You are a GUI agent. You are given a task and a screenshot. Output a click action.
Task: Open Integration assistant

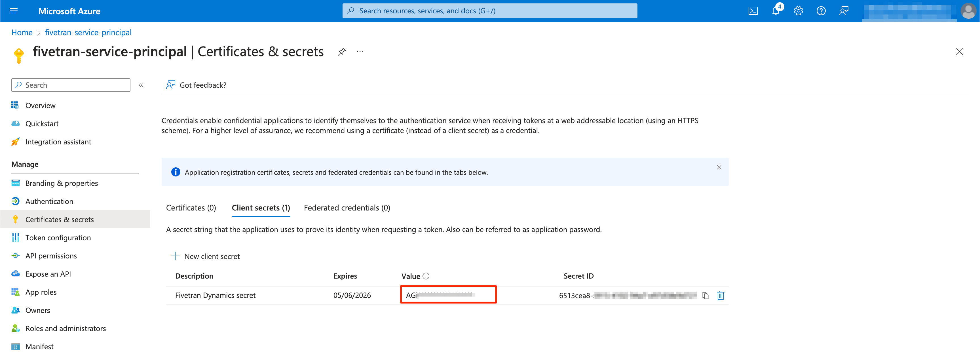[58, 142]
